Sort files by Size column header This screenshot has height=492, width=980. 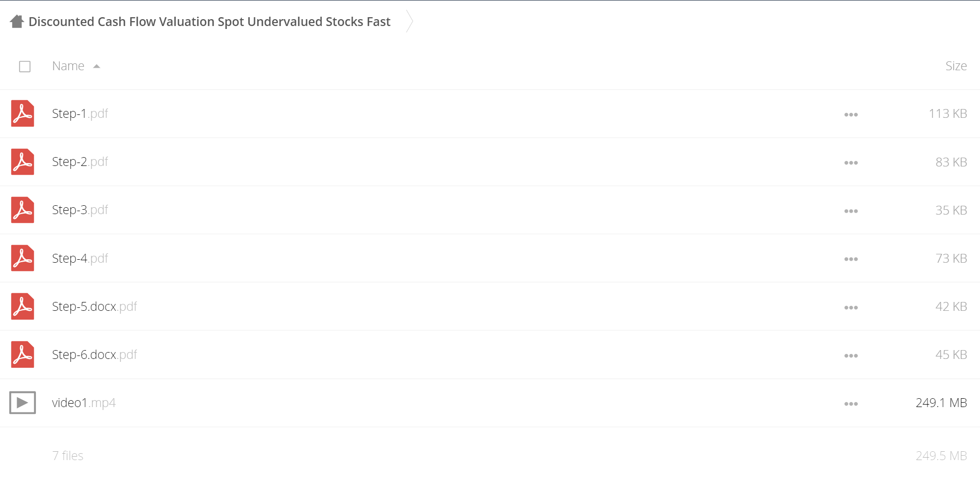(x=956, y=66)
